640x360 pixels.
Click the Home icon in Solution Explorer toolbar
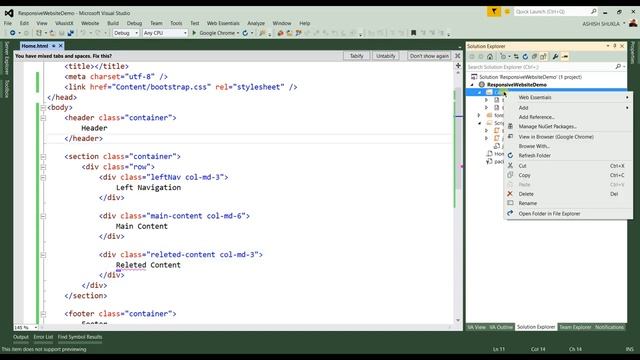pyautogui.click(x=490, y=56)
